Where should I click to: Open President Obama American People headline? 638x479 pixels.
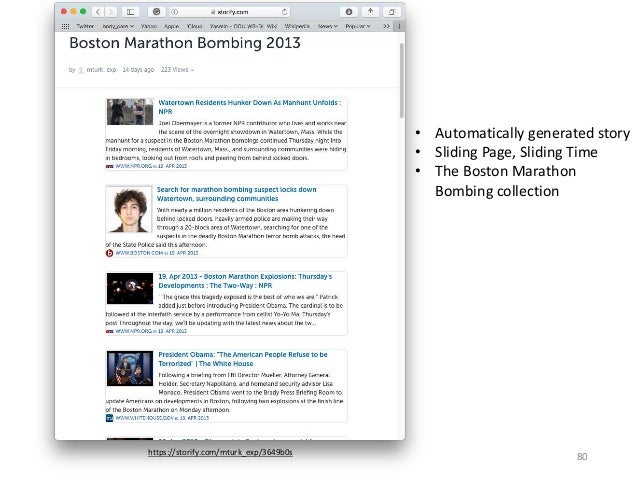pyautogui.click(x=243, y=359)
